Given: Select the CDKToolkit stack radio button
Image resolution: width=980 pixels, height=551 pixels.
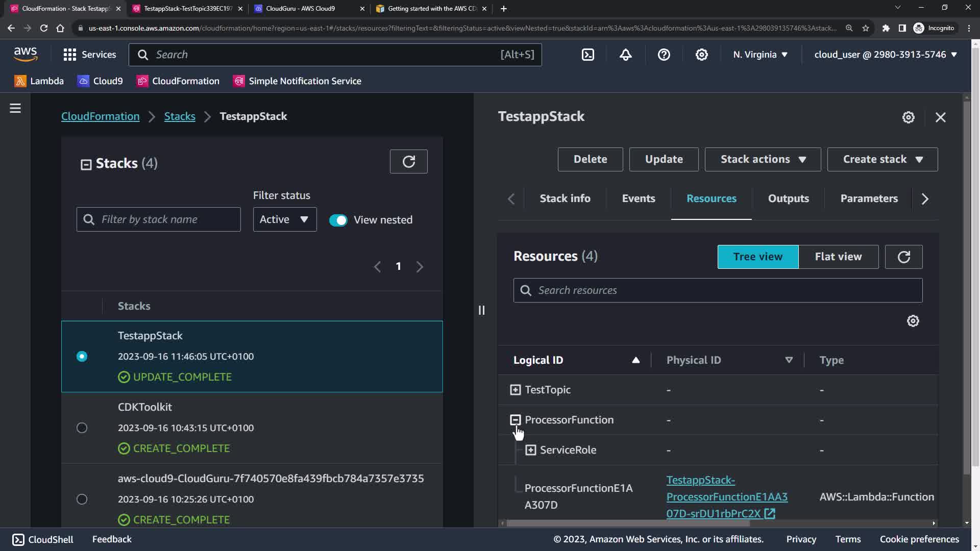Looking at the screenshot, I should coord(82,428).
